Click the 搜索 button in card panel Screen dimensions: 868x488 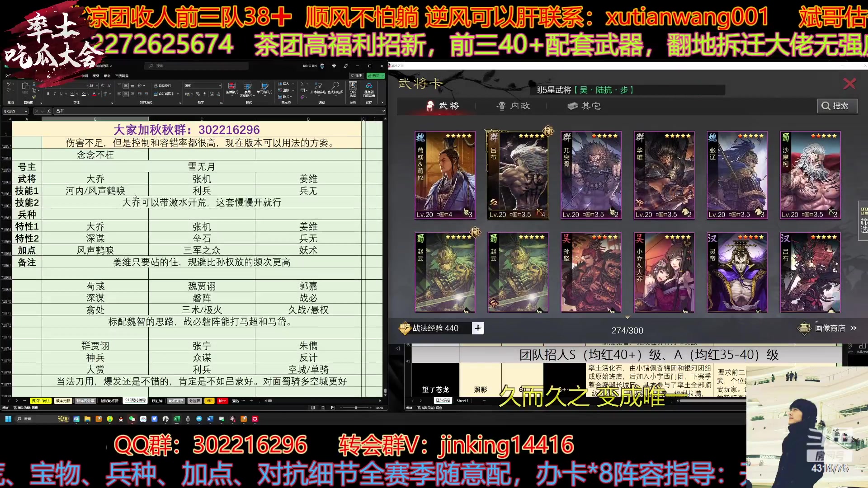(x=837, y=106)
